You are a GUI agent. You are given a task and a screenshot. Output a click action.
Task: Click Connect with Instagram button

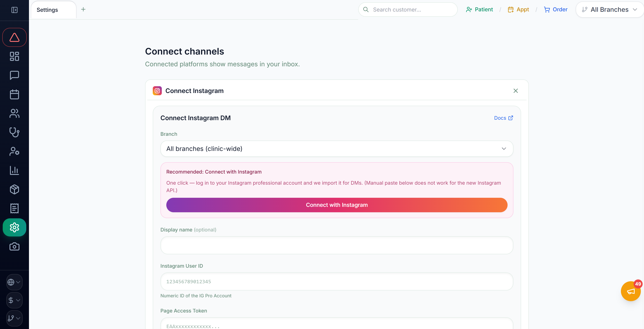click(337, 205)
